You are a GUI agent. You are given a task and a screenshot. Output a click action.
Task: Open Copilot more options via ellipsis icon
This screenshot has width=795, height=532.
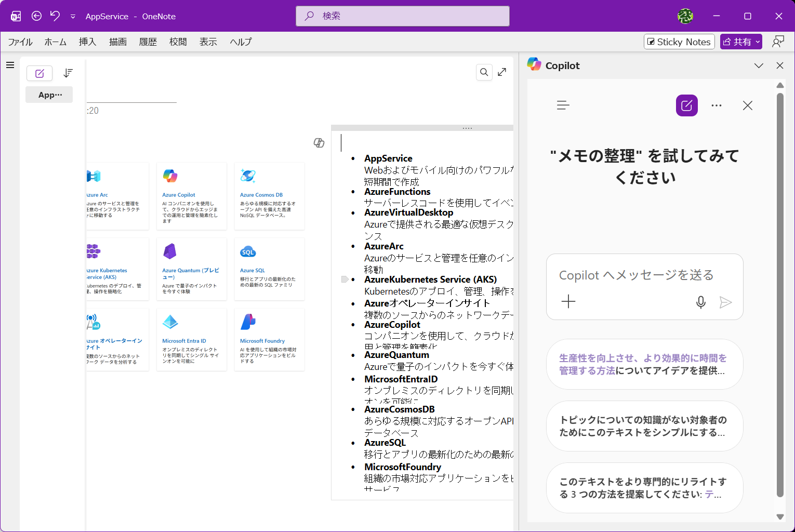coord(717,105)
